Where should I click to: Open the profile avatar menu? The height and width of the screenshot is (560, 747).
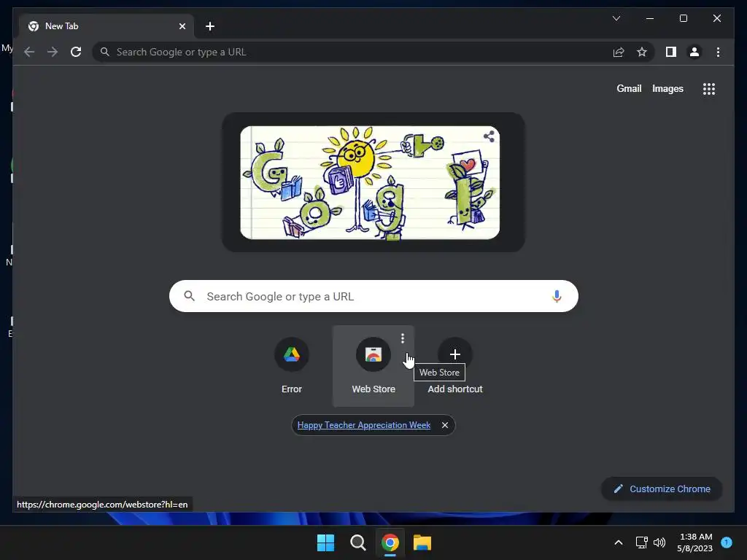694,52
